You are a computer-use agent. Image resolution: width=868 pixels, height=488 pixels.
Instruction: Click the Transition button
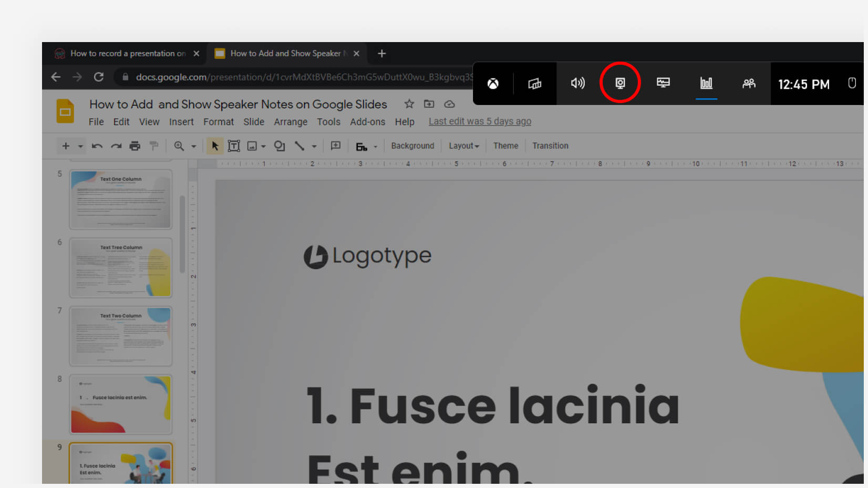pyautogui.click(x=550, y=146)
